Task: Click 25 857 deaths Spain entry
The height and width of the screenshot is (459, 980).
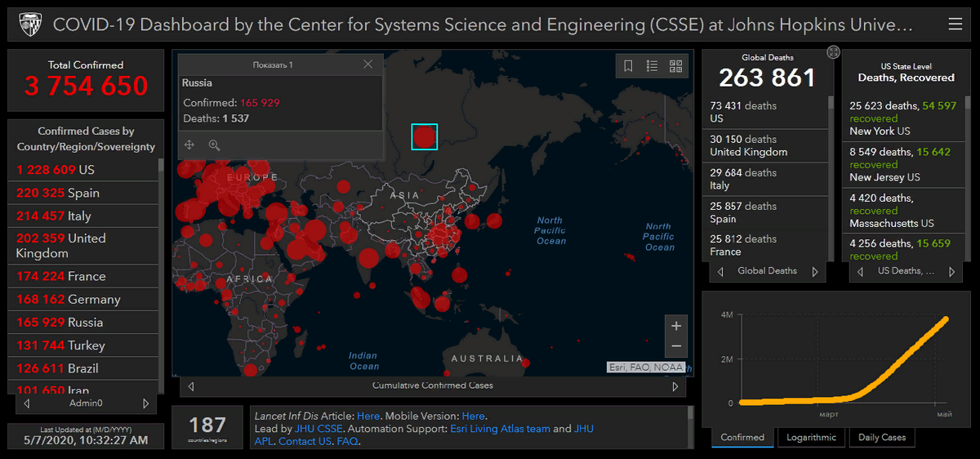Action: tap(765, 212)
